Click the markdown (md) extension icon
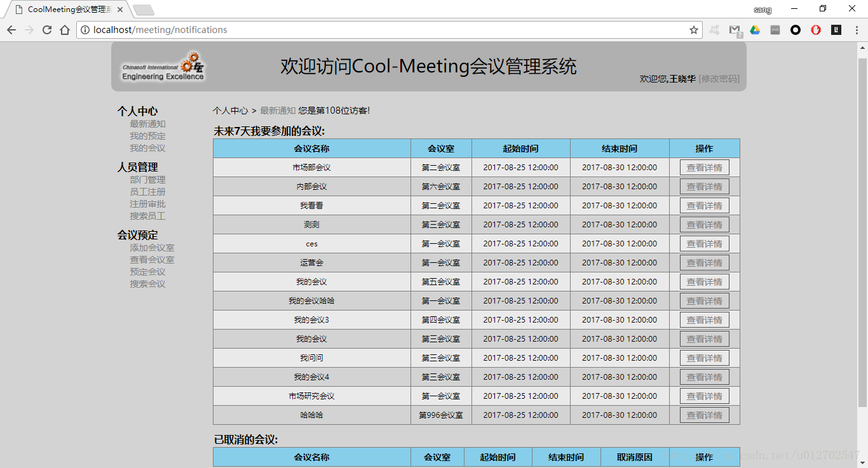This screenshot has width=868, height=468. 775,30
